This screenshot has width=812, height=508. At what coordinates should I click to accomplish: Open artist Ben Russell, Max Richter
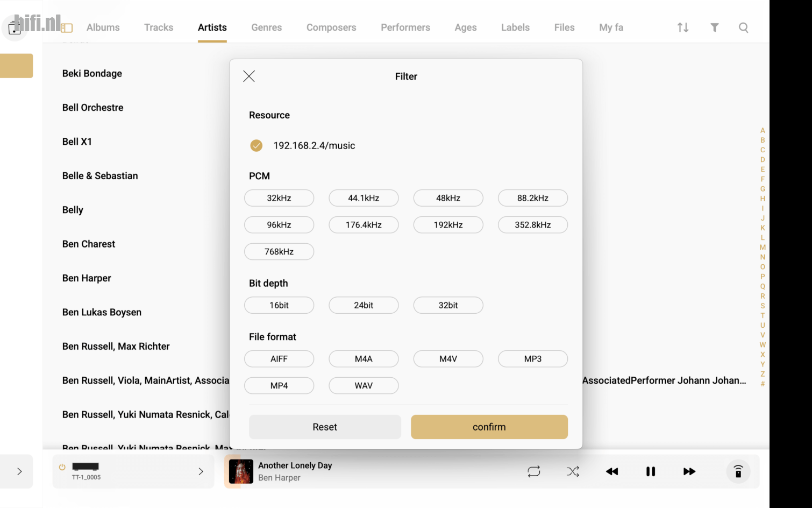click(116, 347)
